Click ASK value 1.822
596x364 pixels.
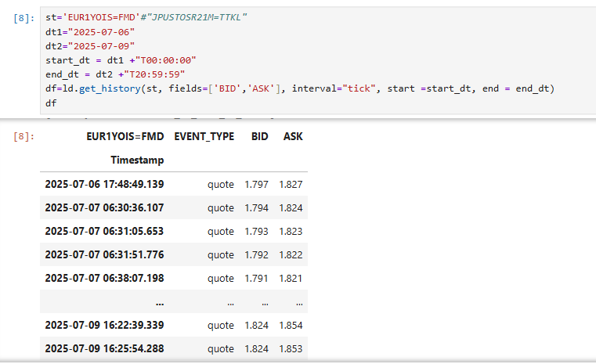[291, 254]
